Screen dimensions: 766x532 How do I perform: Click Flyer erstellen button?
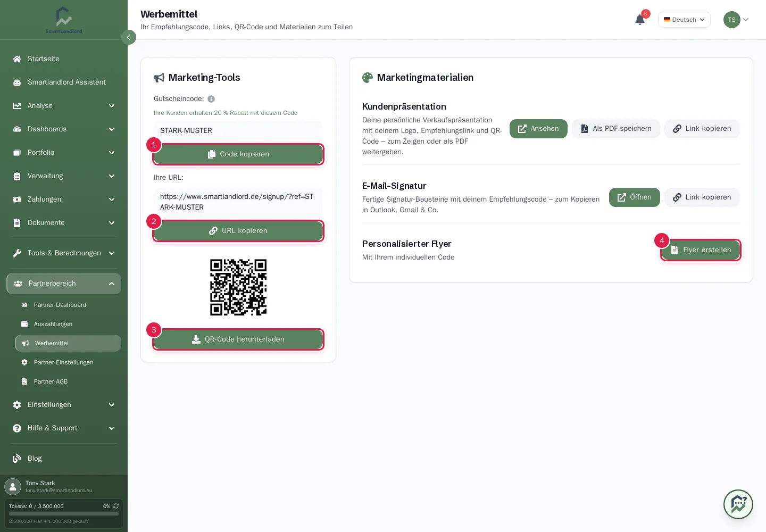[x=701, y=250]
